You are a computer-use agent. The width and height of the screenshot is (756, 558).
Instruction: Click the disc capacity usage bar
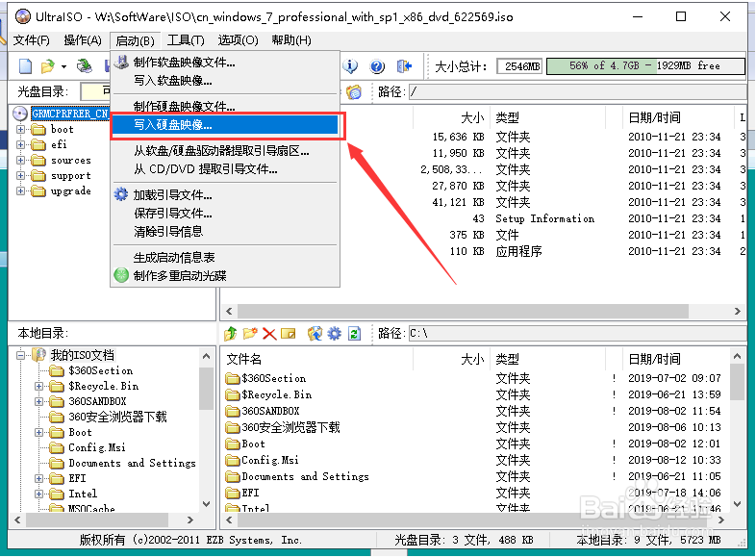point(645,66)
